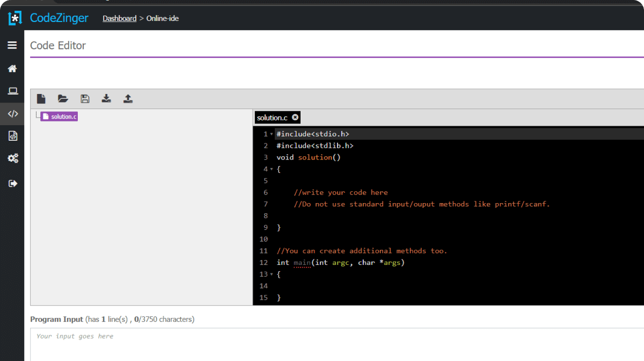Open a file using the folder icon
644x361 pixels.
click(x=63, y=99)
